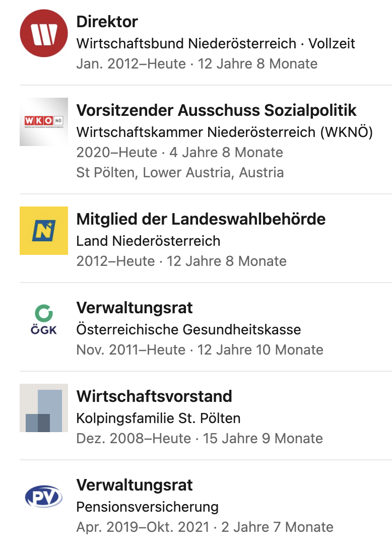Click Verwaltungsrat at Österreichische Gesundheitskasse
Screen dimensions: 392x554
(x=135, y=308)
